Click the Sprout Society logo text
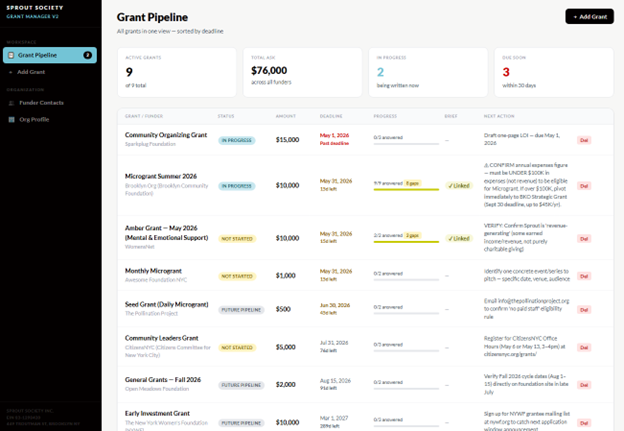 point(35,8)
